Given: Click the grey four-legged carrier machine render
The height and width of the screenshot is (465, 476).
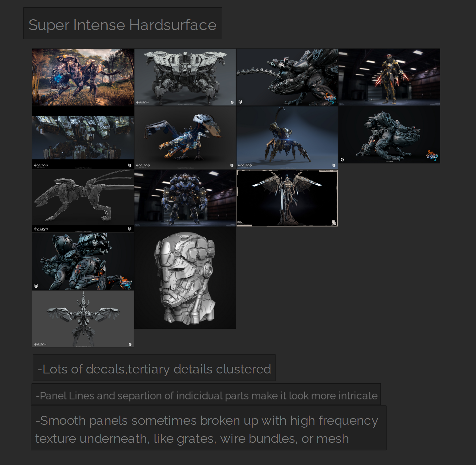Looking at the screenshot, I should (185, 77).
